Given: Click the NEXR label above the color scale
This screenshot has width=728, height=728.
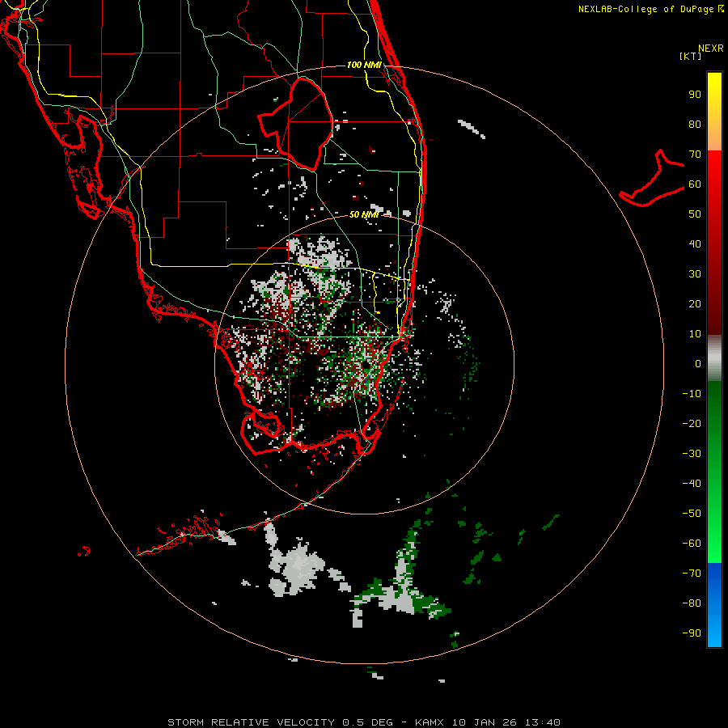Looking at the screenshot, I should point(711,49).
